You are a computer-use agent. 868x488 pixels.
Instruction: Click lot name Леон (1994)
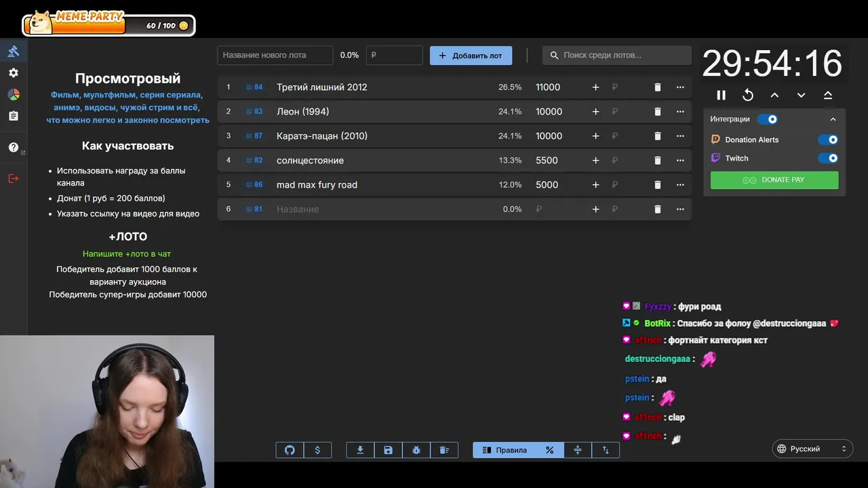pos(303,112)
